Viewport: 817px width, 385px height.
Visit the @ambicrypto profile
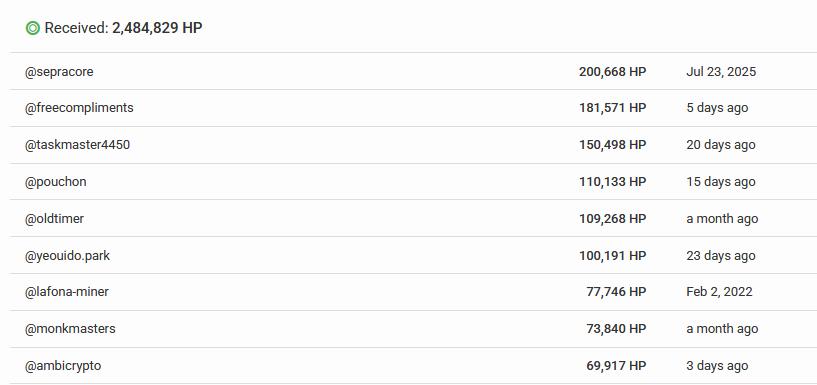pyautogui.click(x=63, y=366)
